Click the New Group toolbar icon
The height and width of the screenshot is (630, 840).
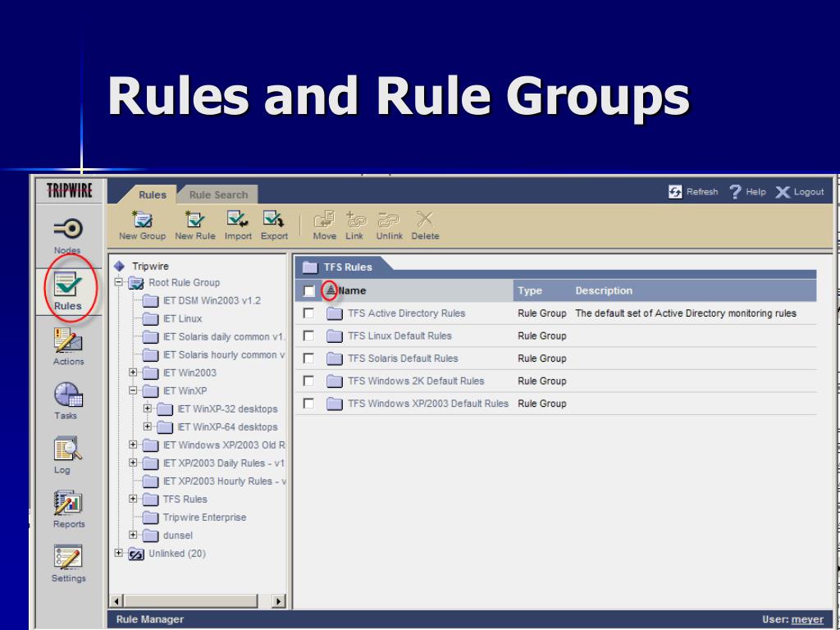tap(143, 219)
